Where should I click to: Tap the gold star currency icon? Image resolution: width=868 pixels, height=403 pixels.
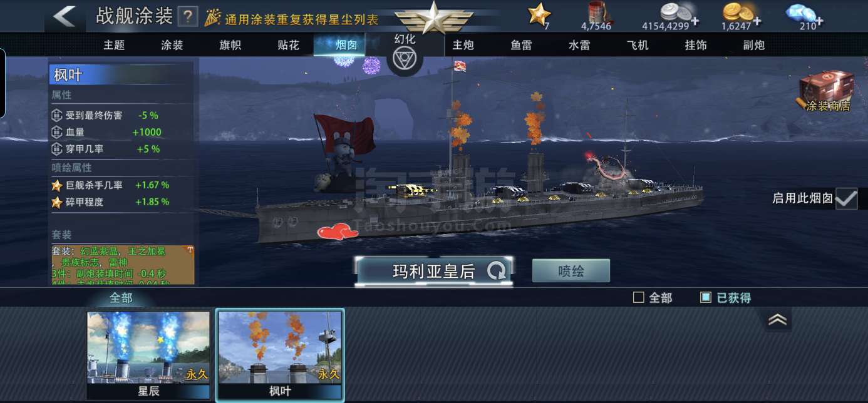click(539, 14)
